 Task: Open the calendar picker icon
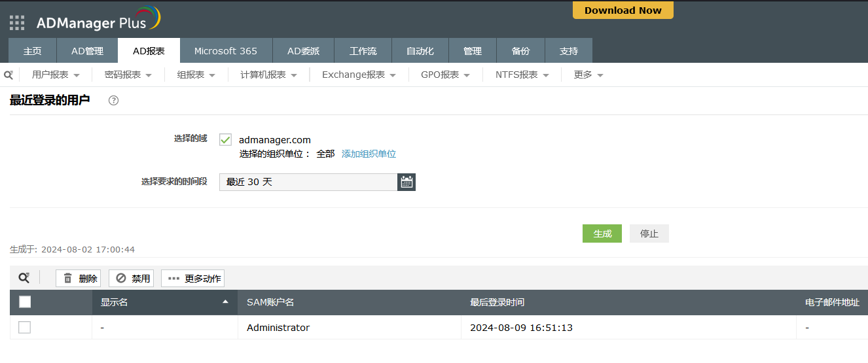(407, 182)
